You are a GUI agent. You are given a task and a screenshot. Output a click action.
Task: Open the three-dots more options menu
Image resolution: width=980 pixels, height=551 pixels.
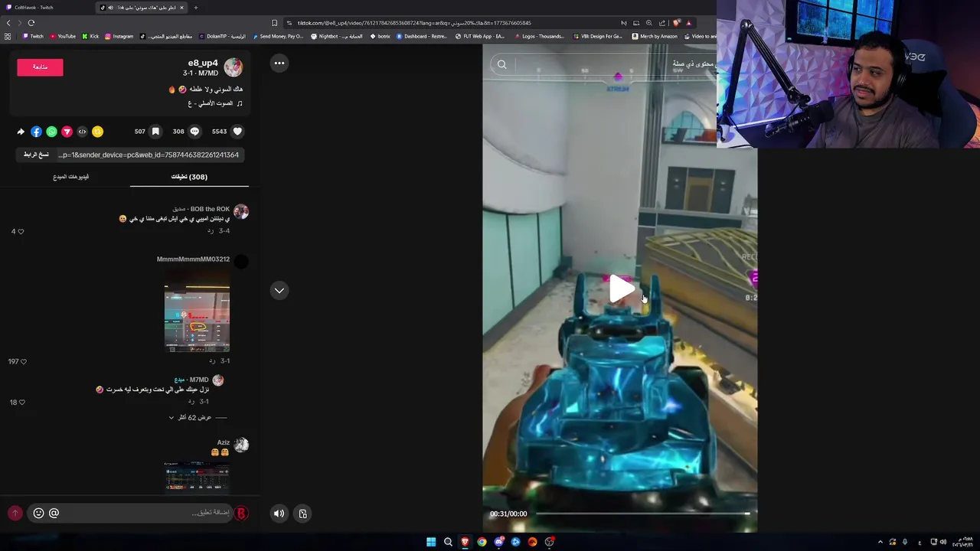(279, 64)
